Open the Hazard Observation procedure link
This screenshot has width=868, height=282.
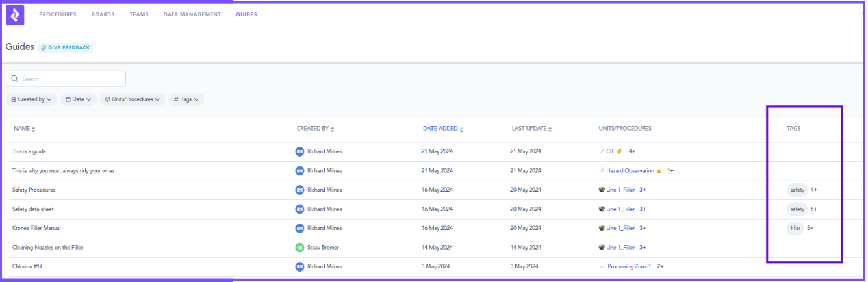coord(630,171)
